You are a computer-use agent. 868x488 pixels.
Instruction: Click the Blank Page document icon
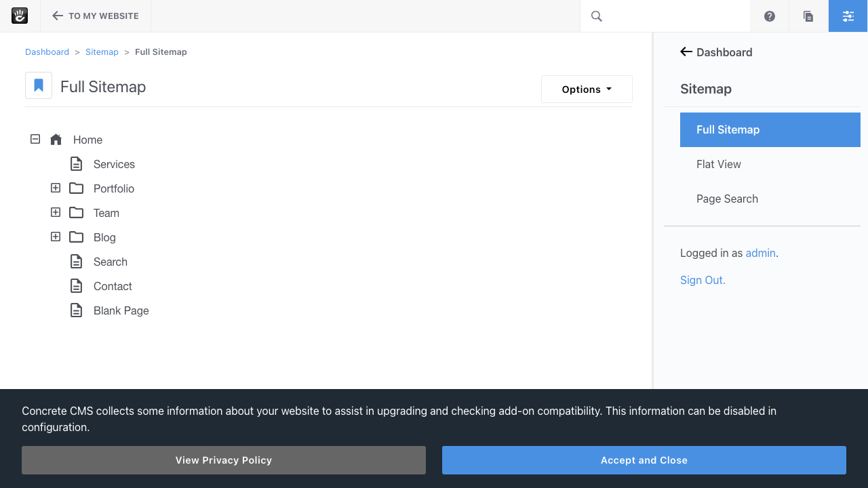coord(77,310)
